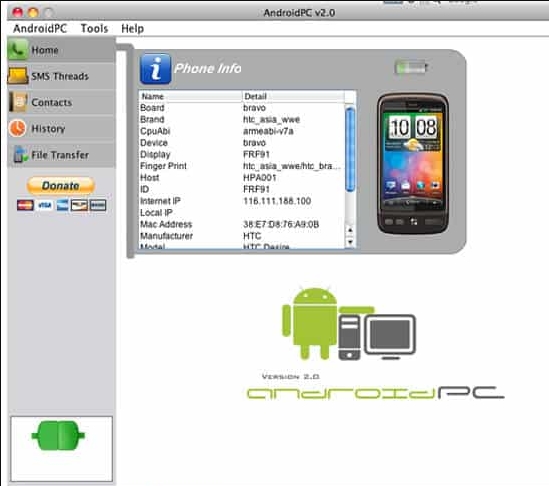
Task: Click the American Express card icon
Action: coord(62,205)
